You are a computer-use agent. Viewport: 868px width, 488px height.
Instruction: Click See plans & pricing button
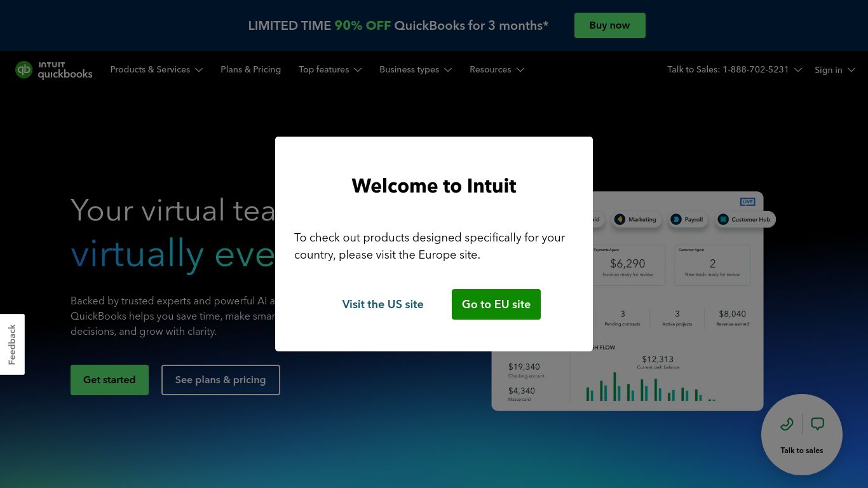click(220, 380)
